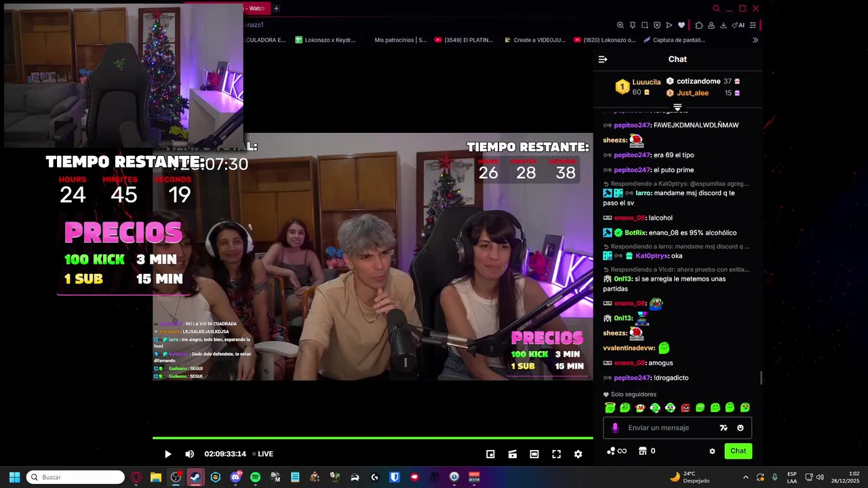Image resolution: width=868 pixels, height=488 pixels.
Task: Open chat settings gear
Action: 712,451
